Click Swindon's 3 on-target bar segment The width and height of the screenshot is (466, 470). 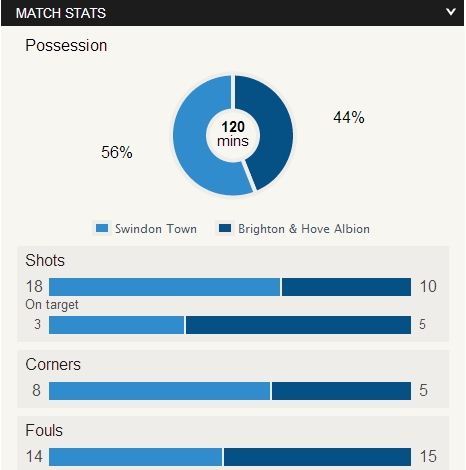pos(116,325)
